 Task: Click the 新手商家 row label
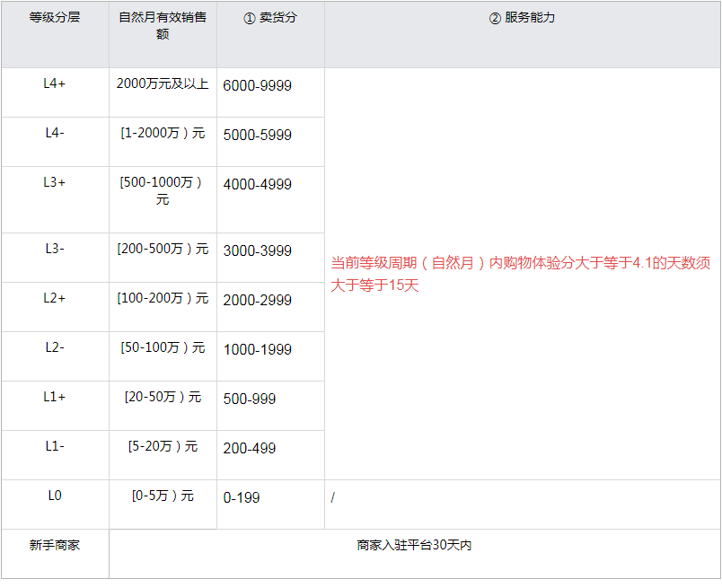(55, 545)
